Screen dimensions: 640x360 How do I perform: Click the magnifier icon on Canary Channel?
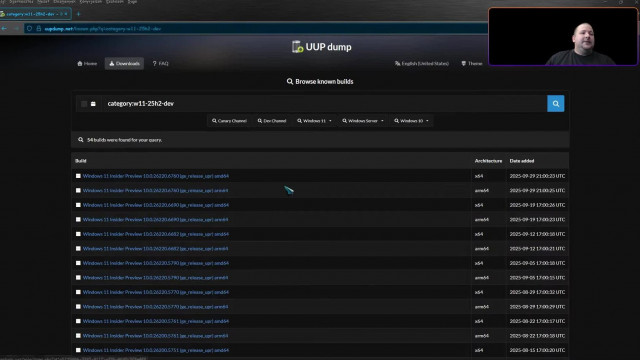click(x=214, y=121)
